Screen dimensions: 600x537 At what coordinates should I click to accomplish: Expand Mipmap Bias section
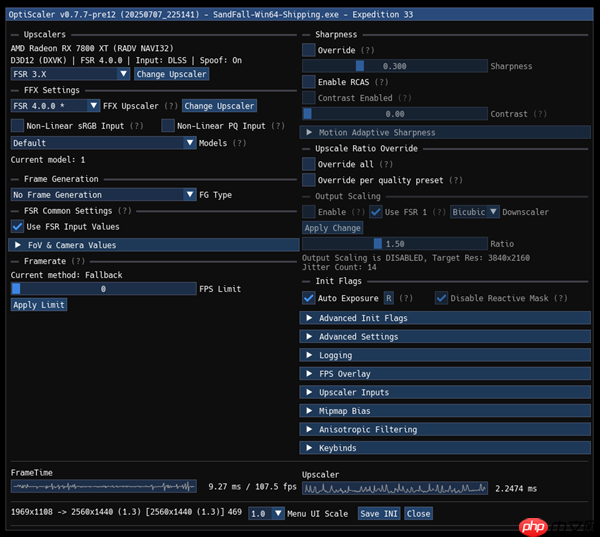coord(445,411)
